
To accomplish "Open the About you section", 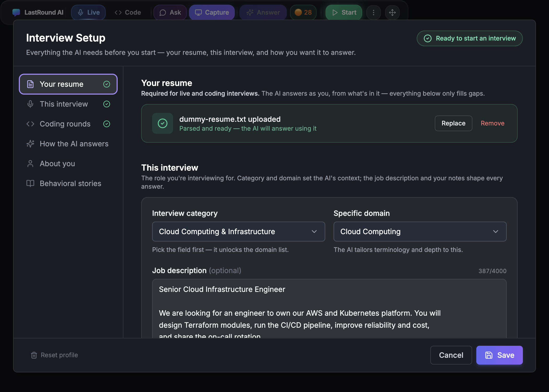I will pyautogui.click(x=68, y=164).
